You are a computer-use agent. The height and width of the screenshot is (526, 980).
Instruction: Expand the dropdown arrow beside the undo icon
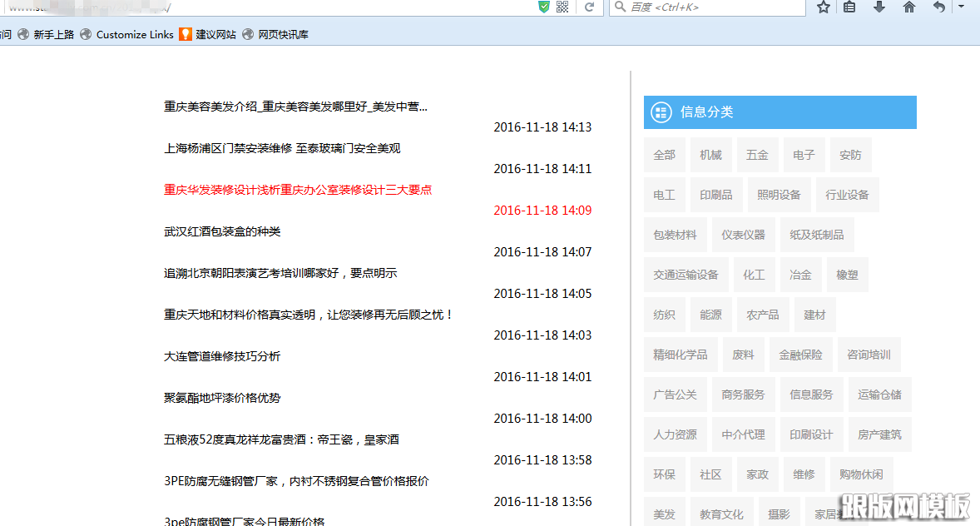[x=961, y=7]
